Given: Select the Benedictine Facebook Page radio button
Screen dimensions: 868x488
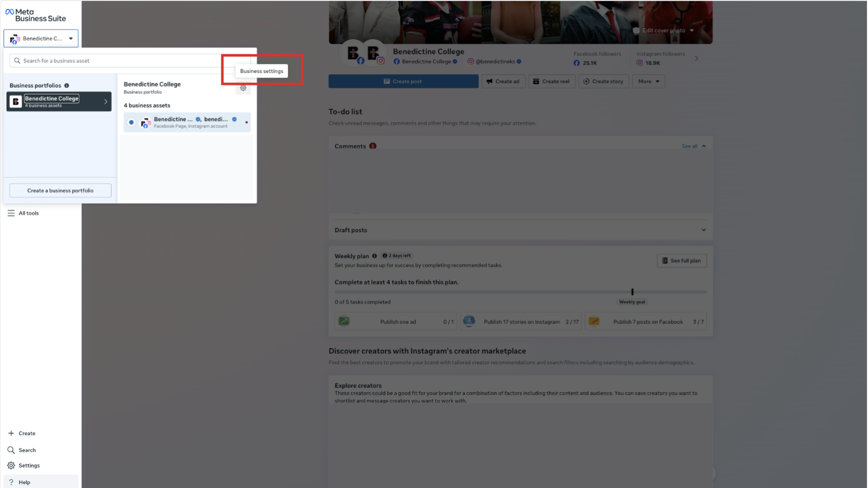Looking at the screenshot, I should coord(131,123).
